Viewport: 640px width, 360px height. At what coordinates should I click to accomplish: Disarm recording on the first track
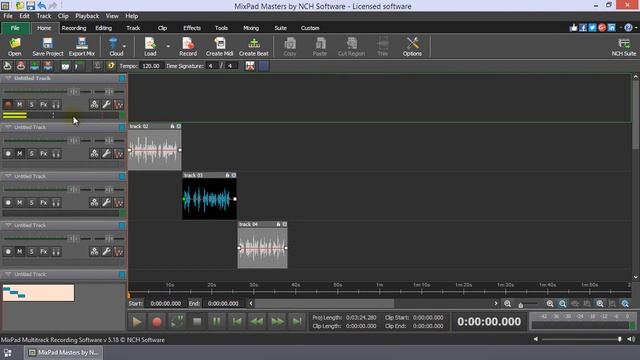click(x=8, y=105)
